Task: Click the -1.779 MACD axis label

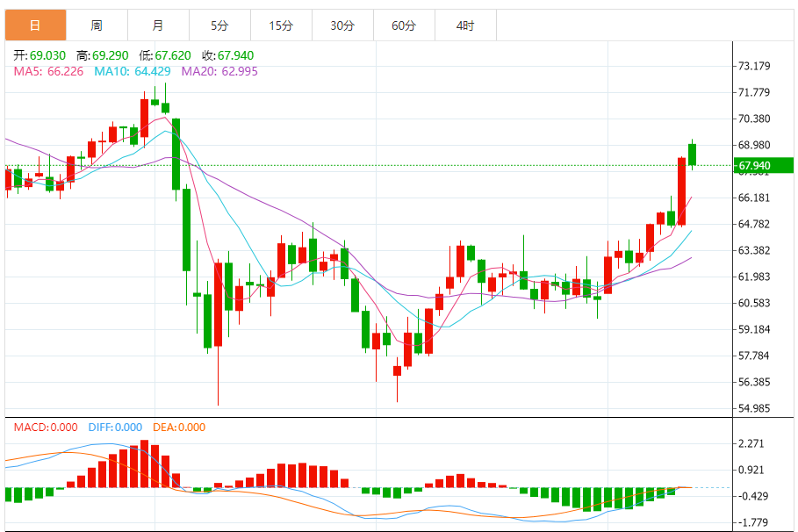Action: click(753, 522)
